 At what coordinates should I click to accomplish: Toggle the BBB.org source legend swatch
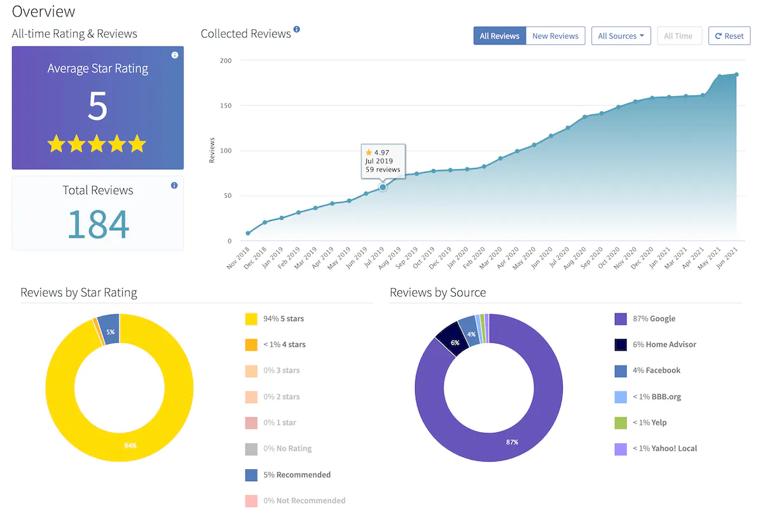click(x=621, y=397)
